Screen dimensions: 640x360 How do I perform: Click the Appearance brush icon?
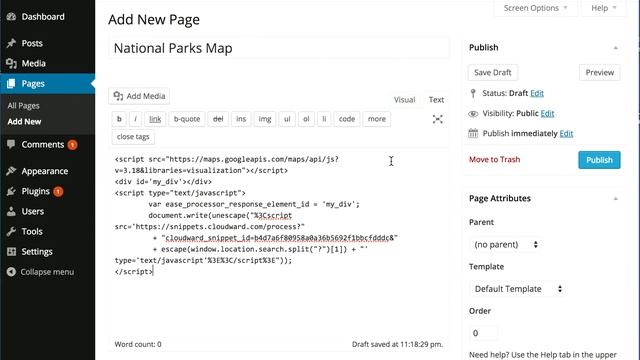pyautogui.click(x=11, y=171)
